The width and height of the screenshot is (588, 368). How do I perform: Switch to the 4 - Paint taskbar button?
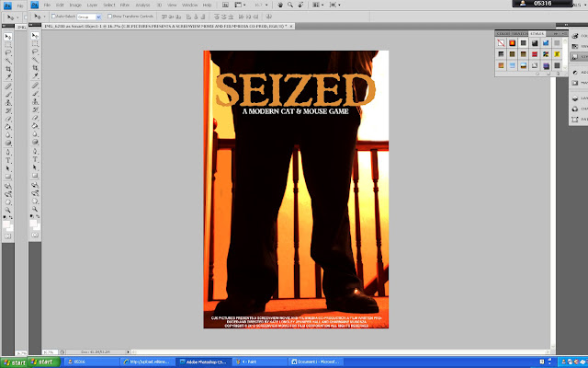point(259,362)
